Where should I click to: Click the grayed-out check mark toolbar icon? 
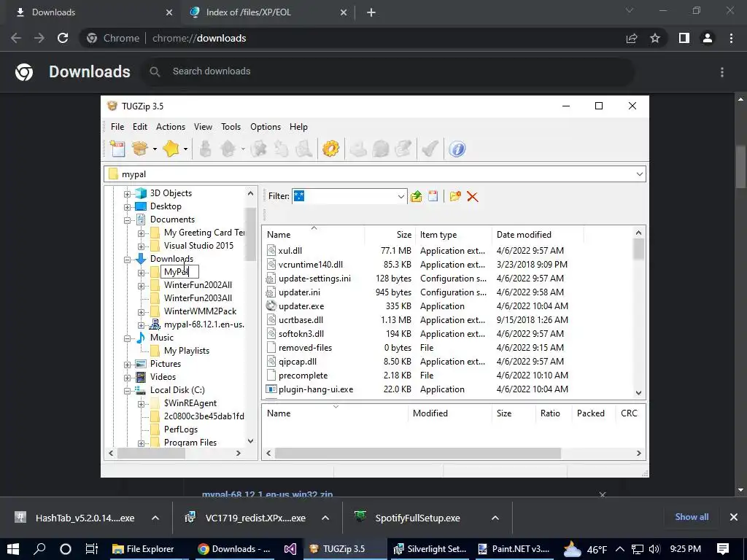click(430, 149)
